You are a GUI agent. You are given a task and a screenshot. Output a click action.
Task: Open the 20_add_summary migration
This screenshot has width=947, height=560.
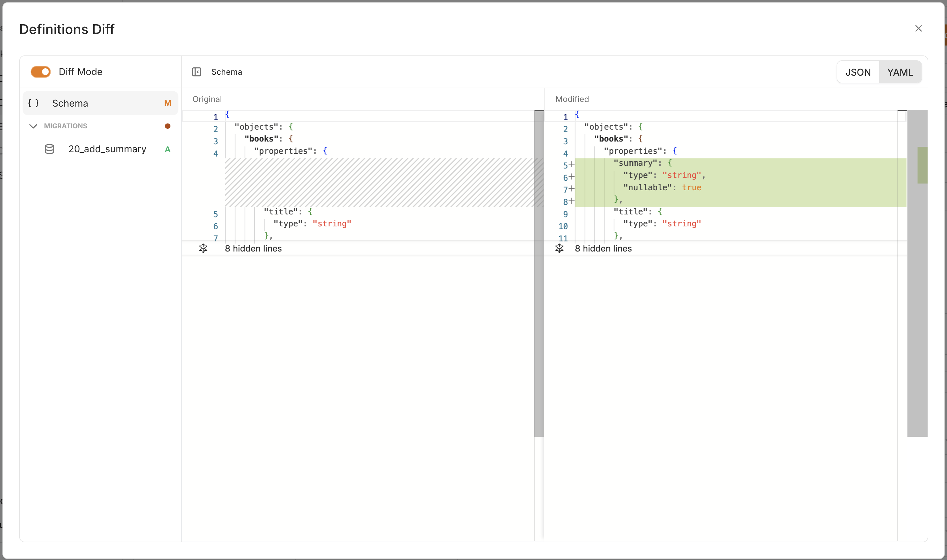[x=107, y=149]
